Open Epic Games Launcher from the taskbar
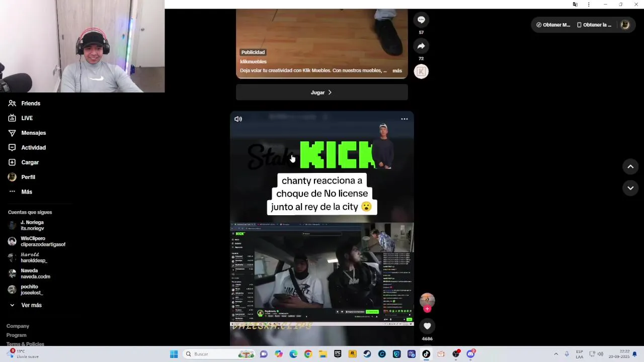644x362 pixels. [x=338, y=354]
